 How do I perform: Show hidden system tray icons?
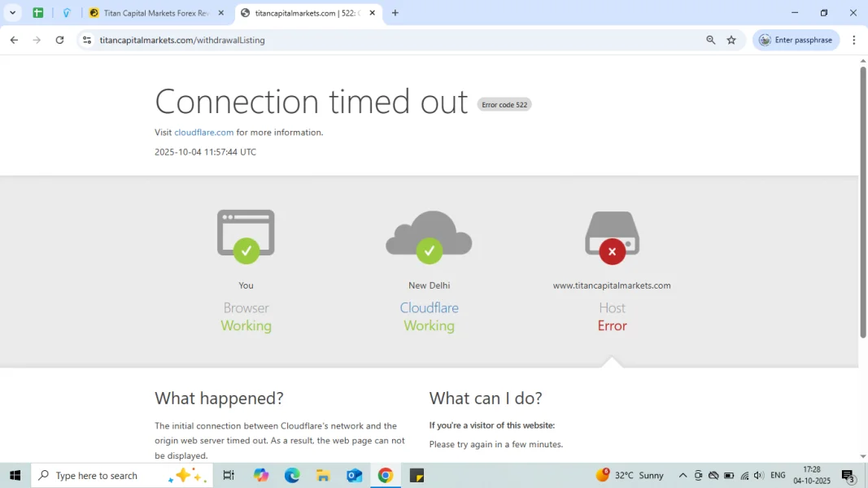(683, 475)
